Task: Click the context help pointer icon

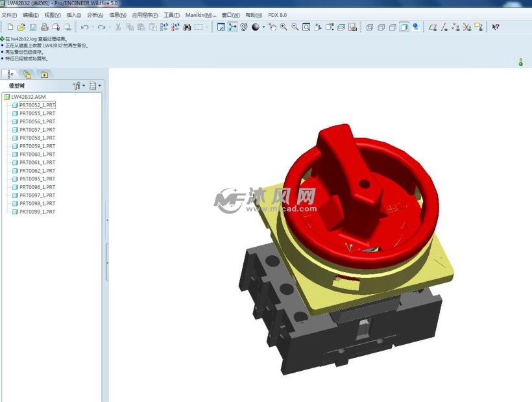Action: tap(496, 27)
